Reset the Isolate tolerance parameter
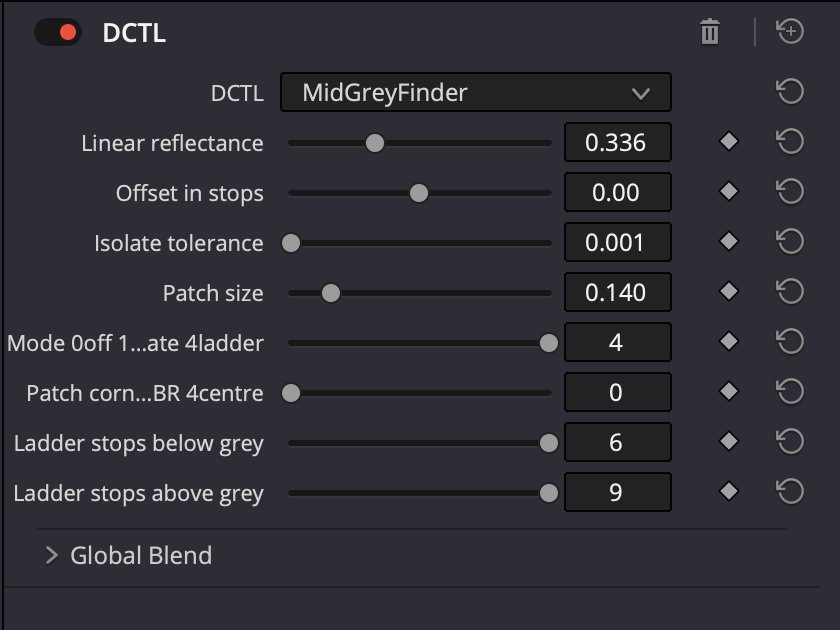840x630 pixels. [x=790, y=242]
